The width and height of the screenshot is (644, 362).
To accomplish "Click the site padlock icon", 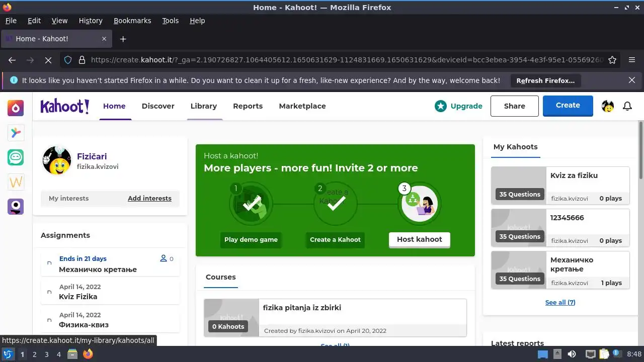I will coord(82,60).
